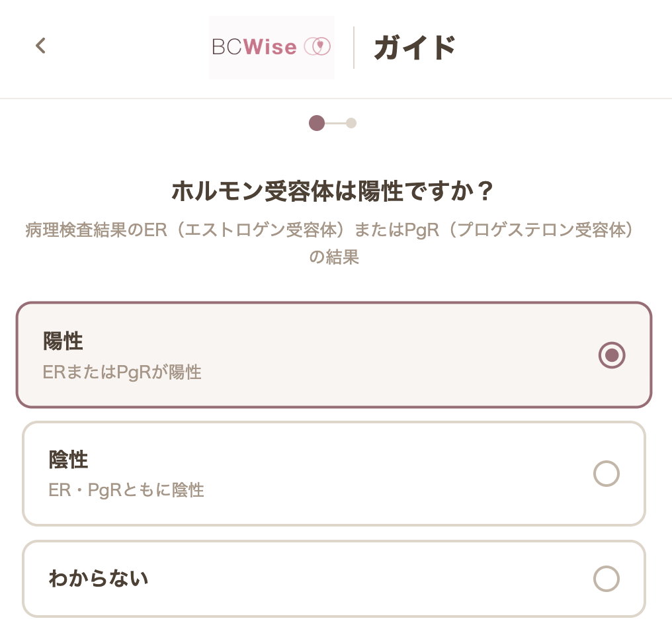Choose the 陰性 option label

(x=69, y=459)
